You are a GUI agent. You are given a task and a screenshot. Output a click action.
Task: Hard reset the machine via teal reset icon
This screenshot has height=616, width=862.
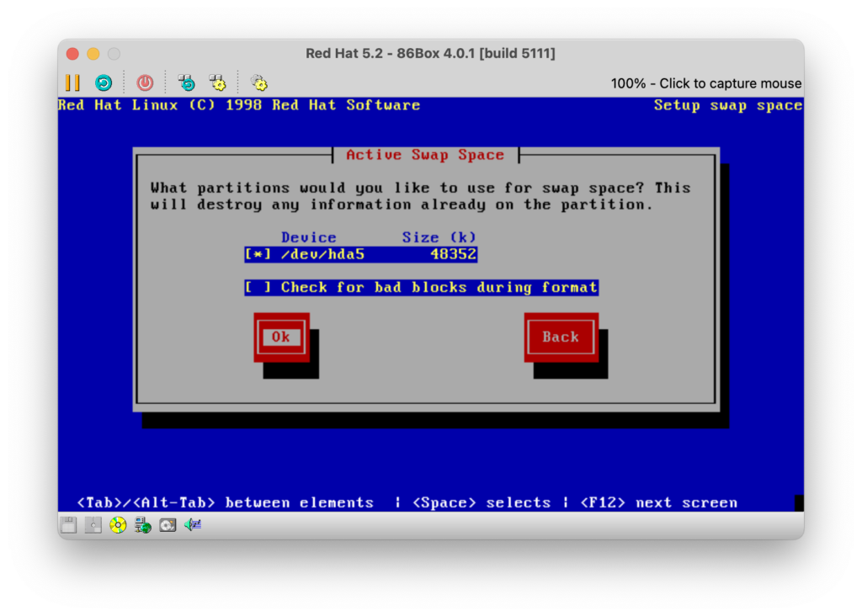click(x=104, y=83)
